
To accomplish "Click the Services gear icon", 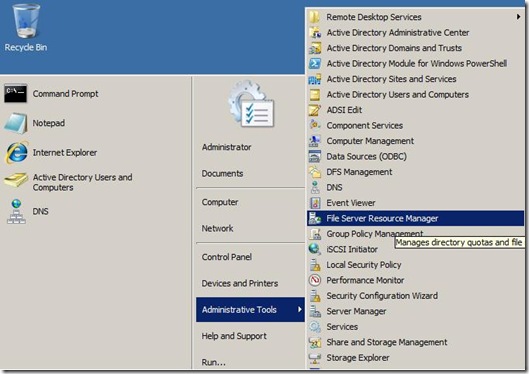I will click(x=315, y=327).
